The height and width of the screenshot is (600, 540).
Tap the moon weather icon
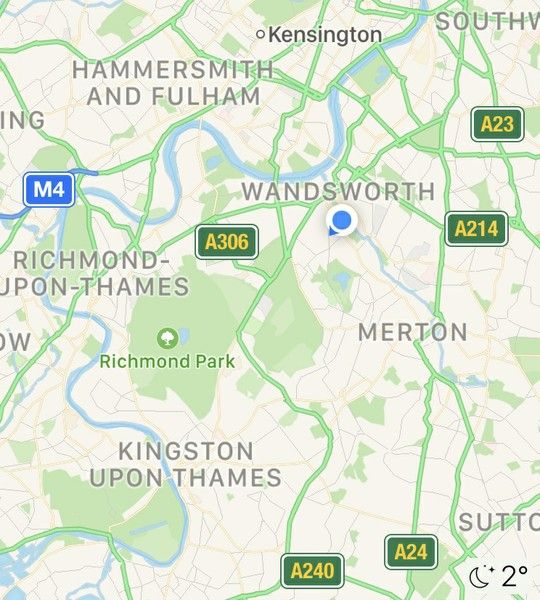point(481,576)
